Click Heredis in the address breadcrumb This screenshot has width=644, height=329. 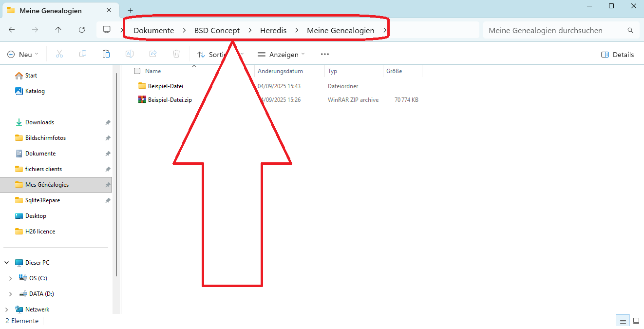click(273, 30)
